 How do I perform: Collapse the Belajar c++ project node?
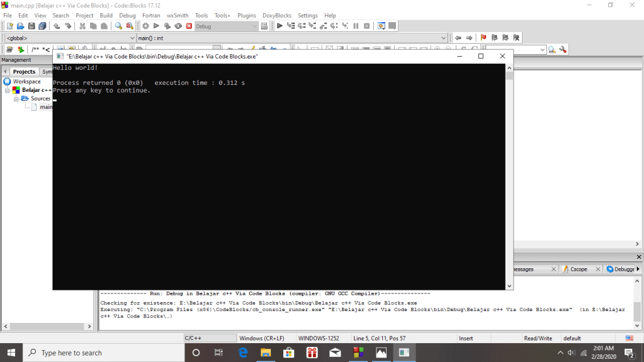click(x=8, y=90)
